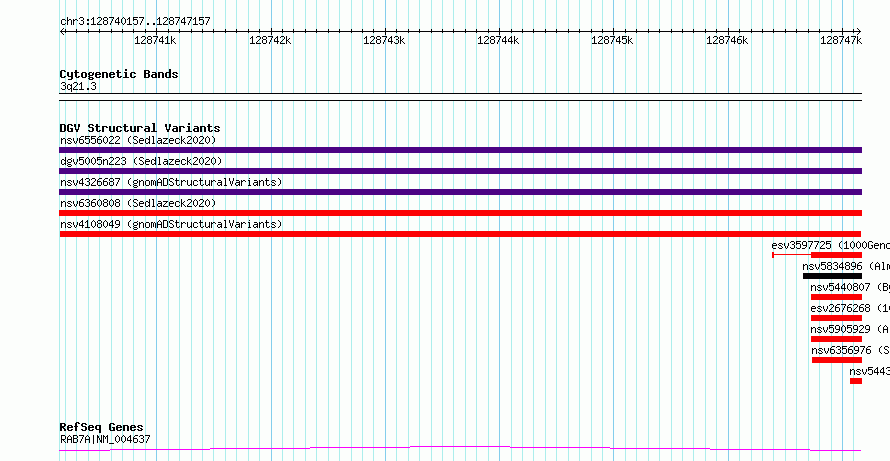This screenshot has height=461, width=890.
Task: Click the nsv5834896 variant label
Action: pyautogui.click(x=846, y=266)
